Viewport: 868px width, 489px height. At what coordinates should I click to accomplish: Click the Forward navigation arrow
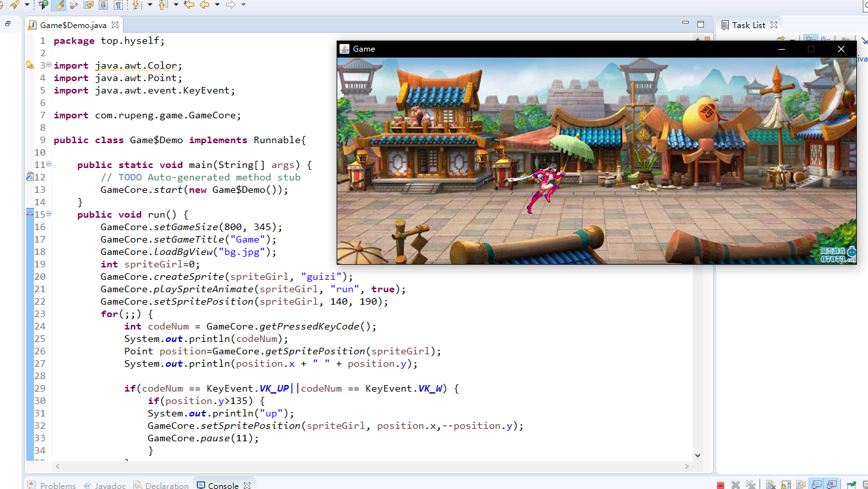coord(230,5)
